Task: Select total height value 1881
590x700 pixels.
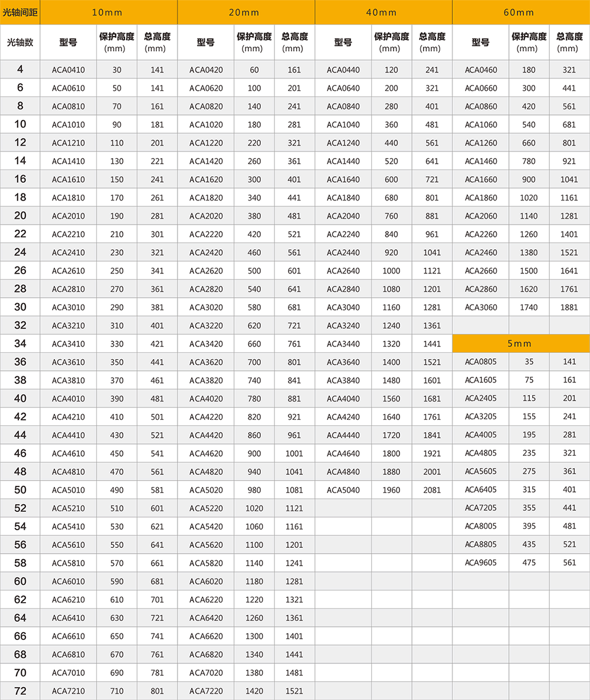Action: 569,307
